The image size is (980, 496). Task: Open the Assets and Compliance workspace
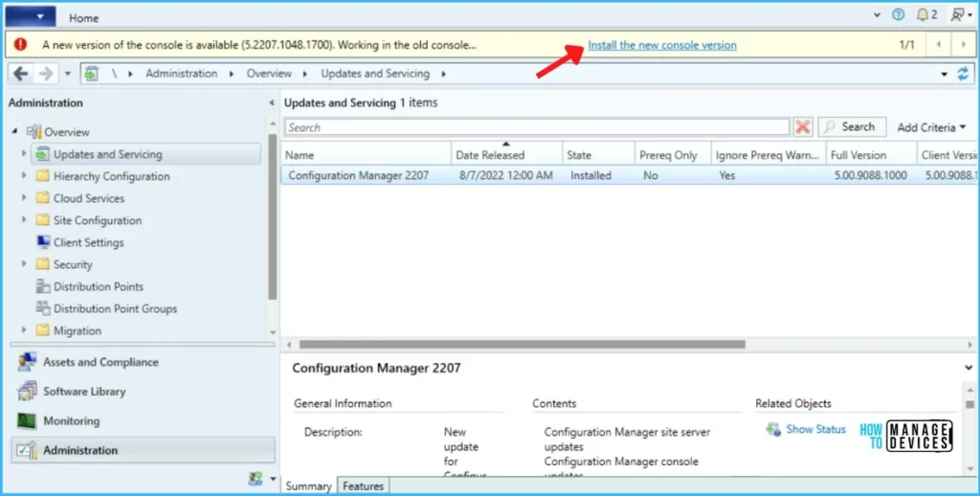[100, 362]
